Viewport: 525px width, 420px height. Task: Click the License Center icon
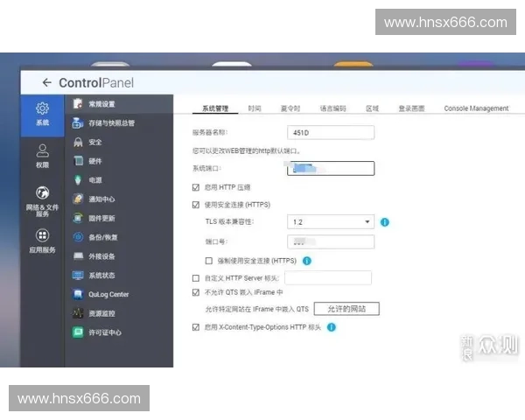coord(78,332)
